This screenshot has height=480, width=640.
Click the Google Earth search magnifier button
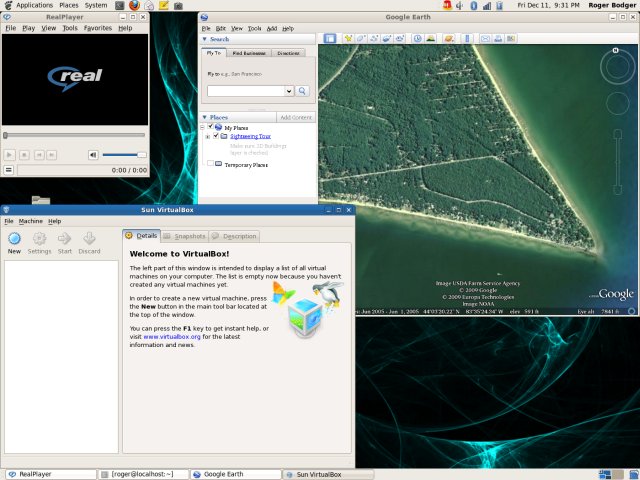tap(302, 91)
